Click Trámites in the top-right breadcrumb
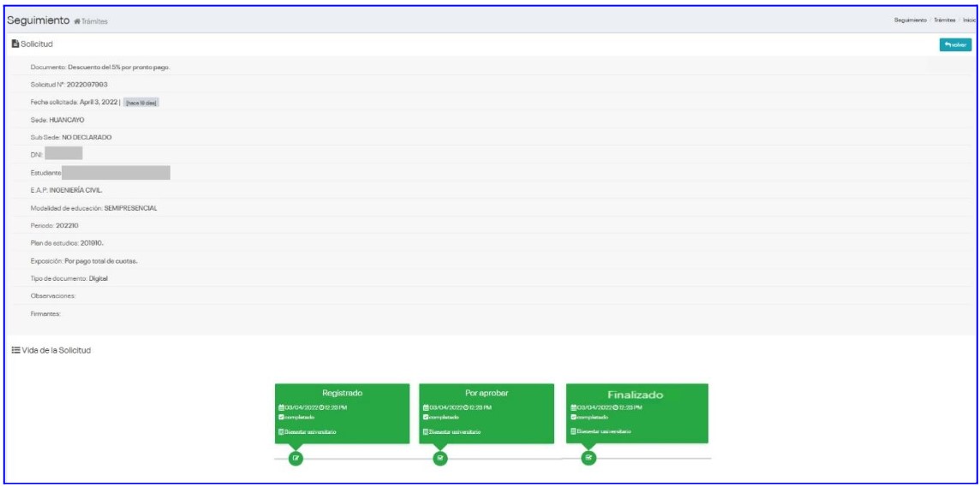The width and height of the screenshot is (980, 487). pyautogui.click(x=945, y=21)
